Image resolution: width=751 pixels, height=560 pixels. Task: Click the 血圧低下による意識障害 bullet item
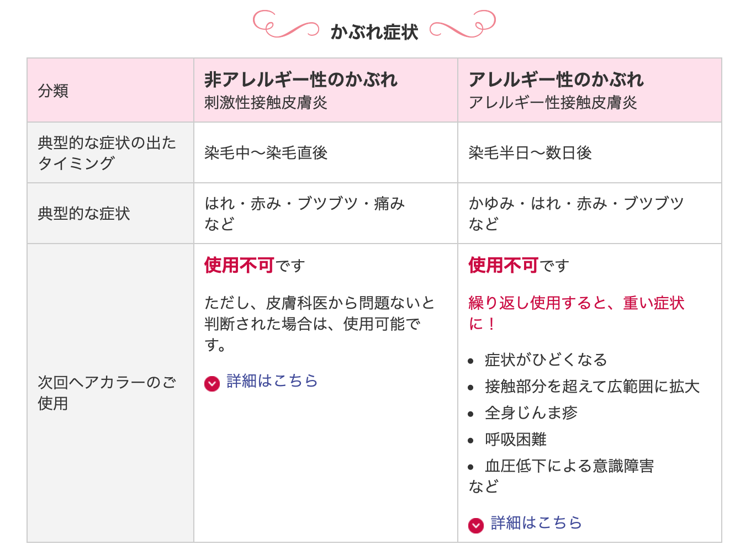[x=569, y=466]
